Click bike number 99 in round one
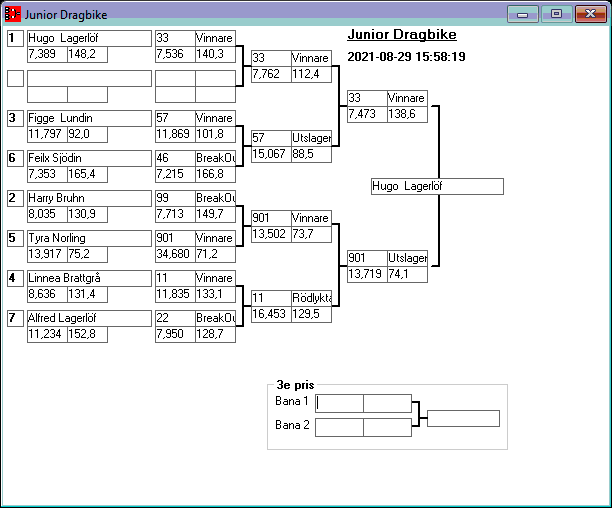 pos(175,198)
